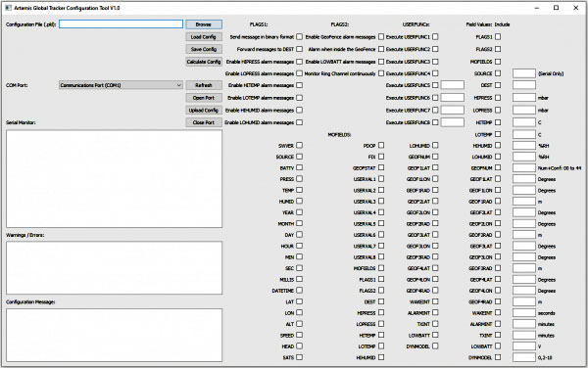Enable LOTEMP alarm messages checkbox
Screen dimensions: 588x368
299,98
